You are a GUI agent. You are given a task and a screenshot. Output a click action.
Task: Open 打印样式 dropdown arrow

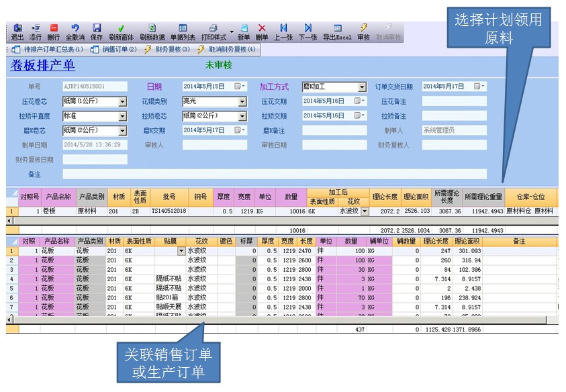click(x=232, y=32)
